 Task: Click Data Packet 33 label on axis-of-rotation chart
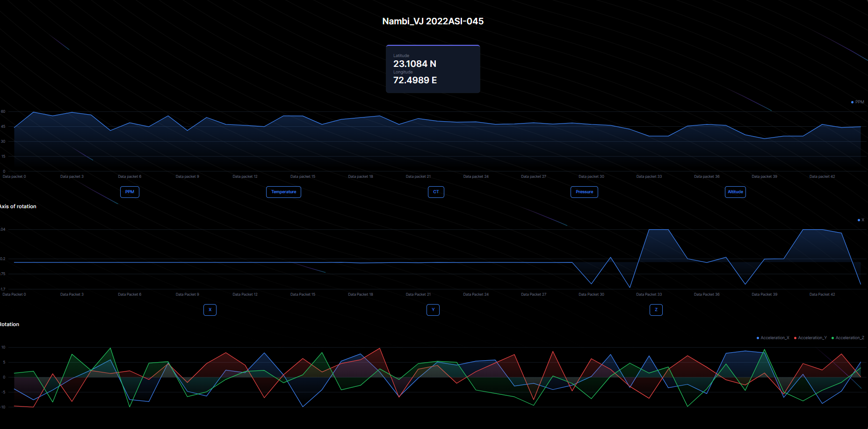tap(649, 295)
